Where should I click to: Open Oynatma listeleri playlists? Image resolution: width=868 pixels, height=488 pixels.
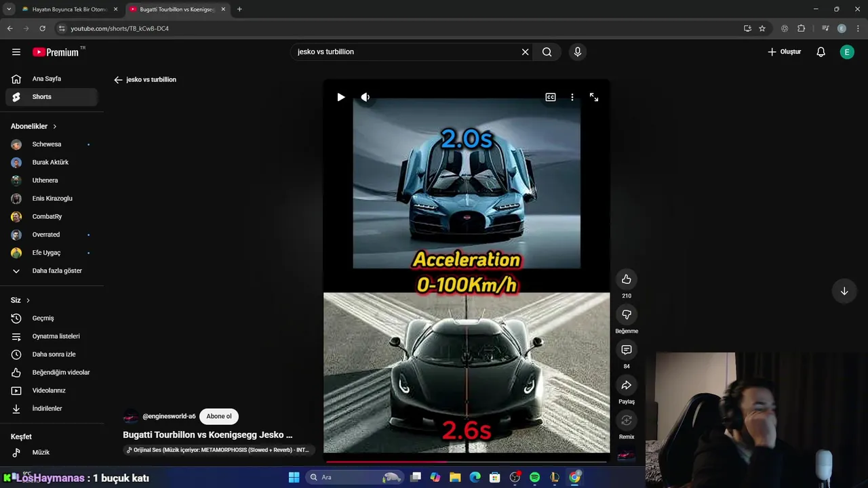[52, 336]
